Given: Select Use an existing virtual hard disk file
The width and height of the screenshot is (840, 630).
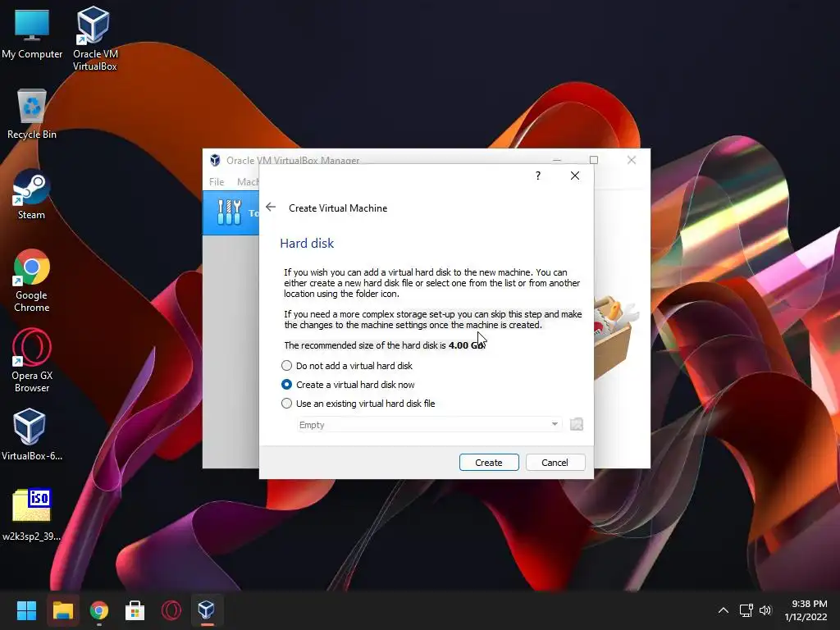Looking at the screenshot, I should (x=358, y=404).
